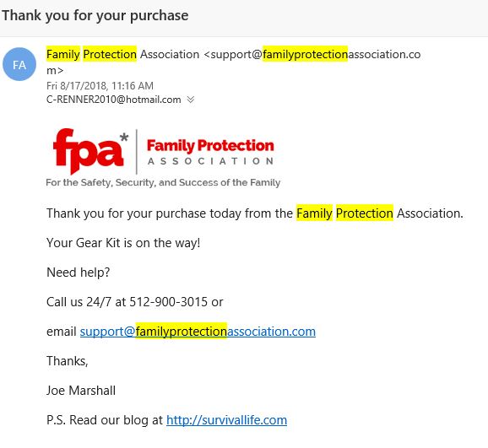Click recipient C-RENNER2010@hotmail.com
The width and height of the screenshot is (488, 448).
pos(114,100)
